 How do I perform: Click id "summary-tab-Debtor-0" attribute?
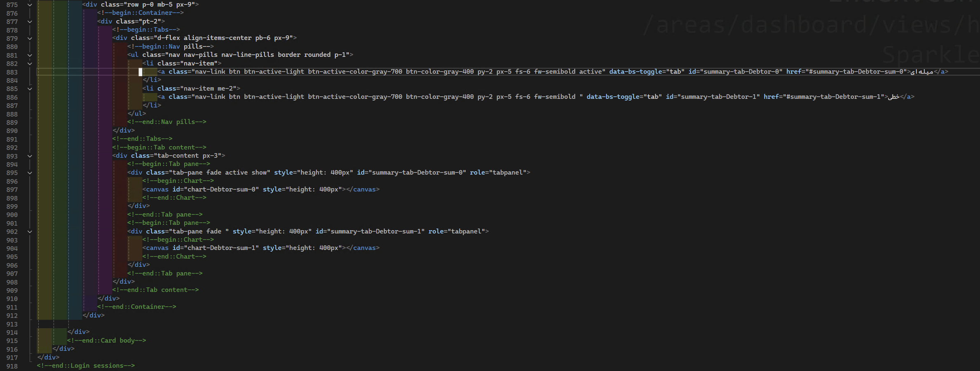pos(736,72)
